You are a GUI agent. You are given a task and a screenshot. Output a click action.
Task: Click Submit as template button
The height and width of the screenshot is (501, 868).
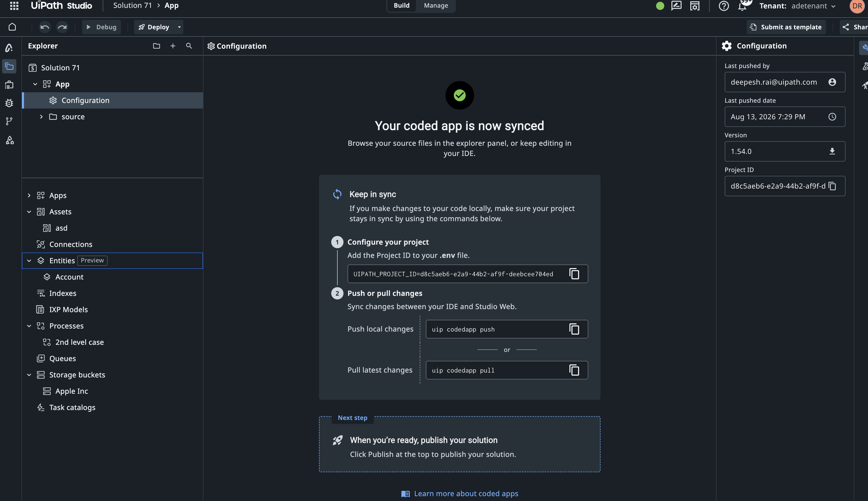tap(786, 27)
